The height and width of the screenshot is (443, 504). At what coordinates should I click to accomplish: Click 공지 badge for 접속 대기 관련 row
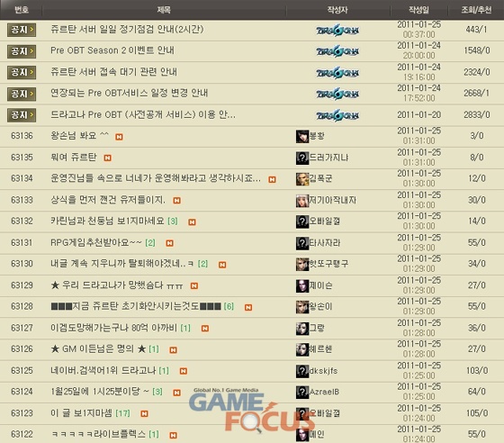click(22, 72)
